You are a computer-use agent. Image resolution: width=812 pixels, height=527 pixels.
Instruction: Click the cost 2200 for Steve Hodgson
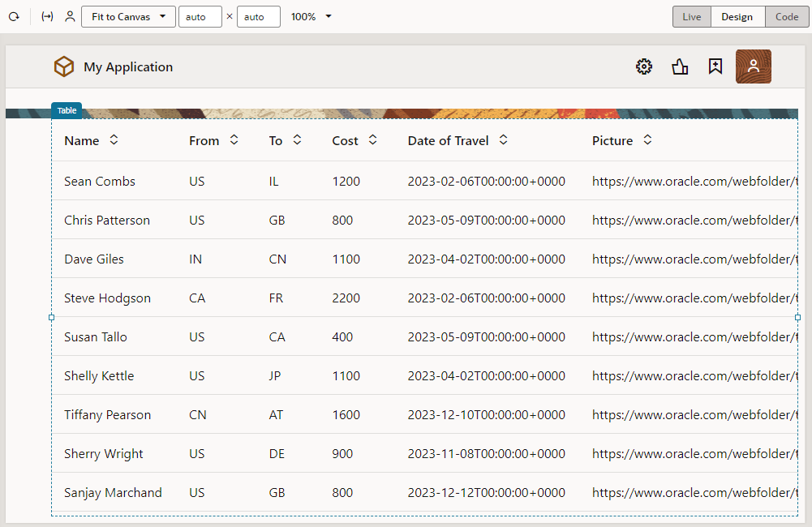pos(346,298)
